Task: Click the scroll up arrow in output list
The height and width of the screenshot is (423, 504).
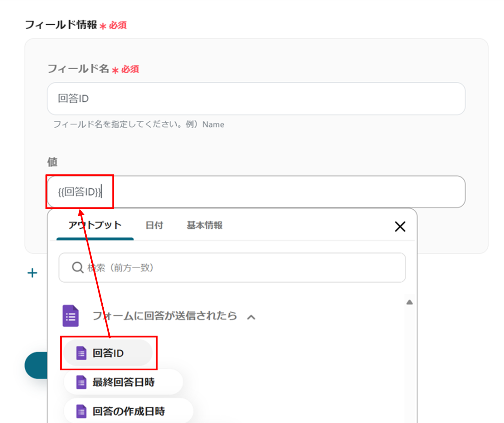Action: (x=409, y=302)
